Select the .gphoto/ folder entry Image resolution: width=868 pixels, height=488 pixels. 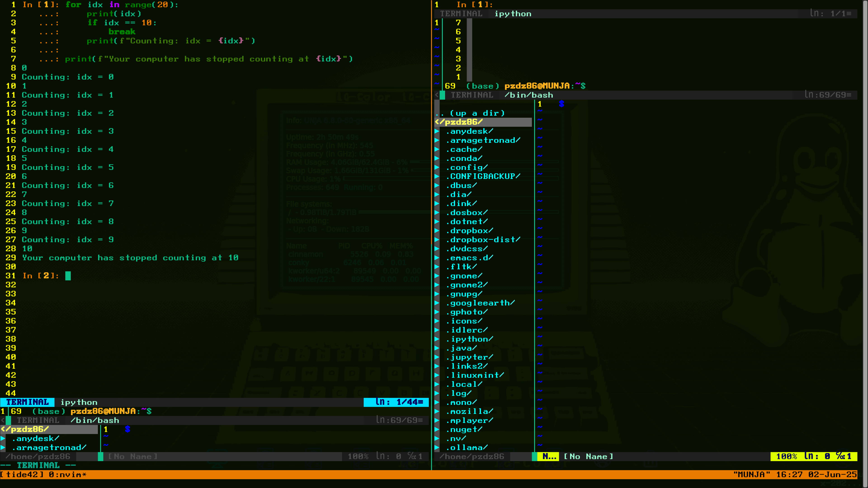pyautogui.click(x=467, y=312)
